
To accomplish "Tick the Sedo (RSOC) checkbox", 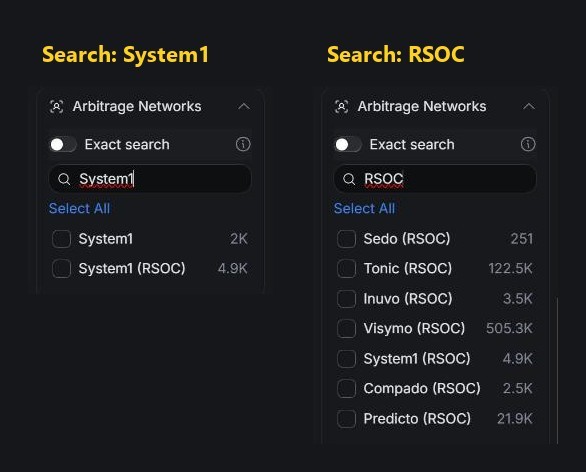I will 346,239.
